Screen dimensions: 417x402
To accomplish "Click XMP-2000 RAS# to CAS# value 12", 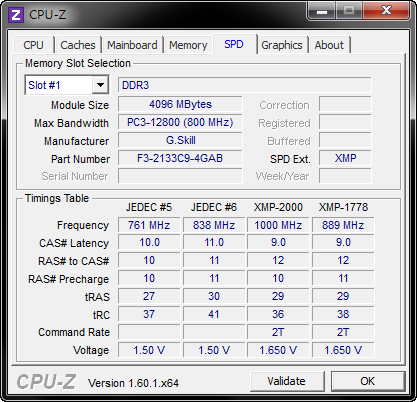I will pyautogui.click(x=278, y=260).
